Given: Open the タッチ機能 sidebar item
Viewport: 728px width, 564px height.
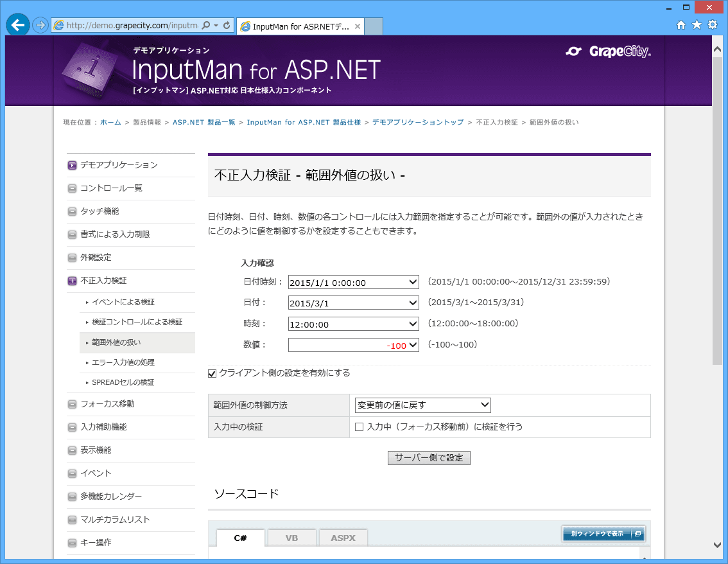Looking at the screenshot, I should (100, 211).
